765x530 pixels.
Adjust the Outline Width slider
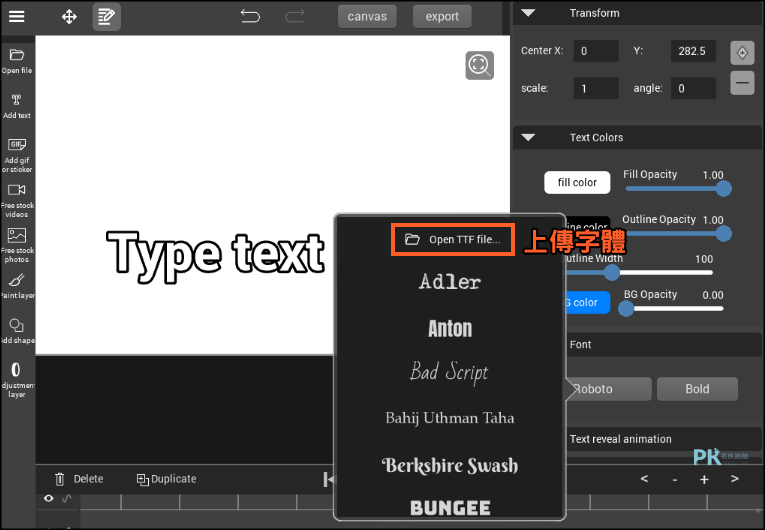click(639, 273)
